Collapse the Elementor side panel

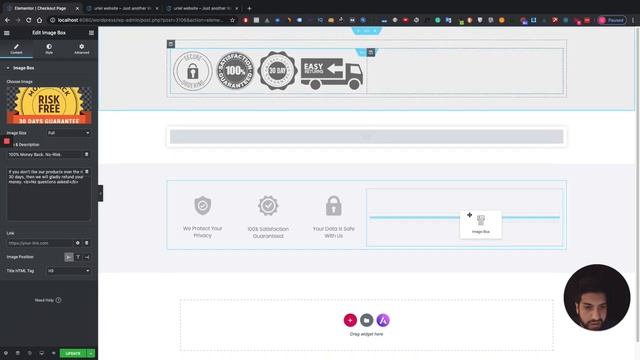tap(100, 193)
